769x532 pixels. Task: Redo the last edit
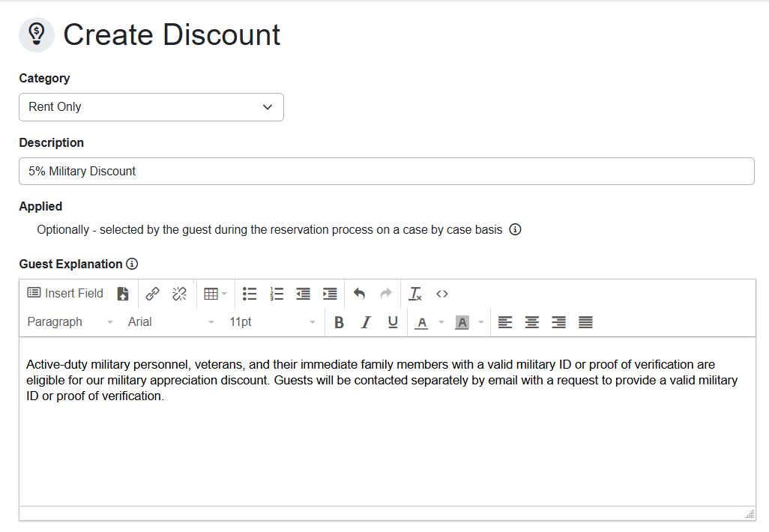385,294
